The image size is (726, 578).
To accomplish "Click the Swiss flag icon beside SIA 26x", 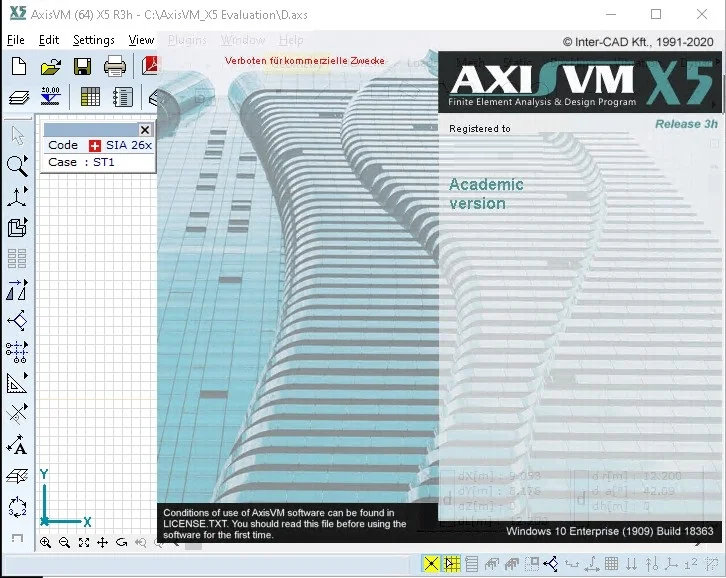I will (94, 146).
